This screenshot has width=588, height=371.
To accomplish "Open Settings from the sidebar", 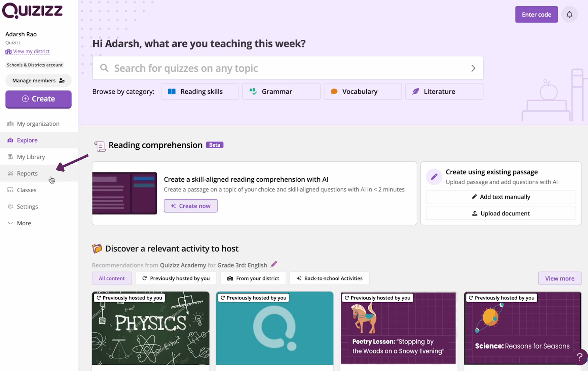I will pyautogui.click(x=39, y=207).
